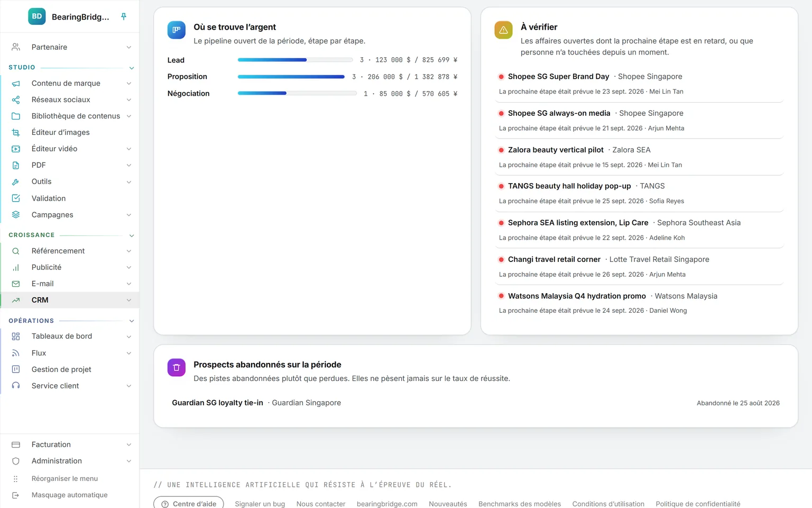Image resolution: width=812 pixels, height=508 pixels.
Task: Click the Signaler un bug link
Action: coord(260,504)
